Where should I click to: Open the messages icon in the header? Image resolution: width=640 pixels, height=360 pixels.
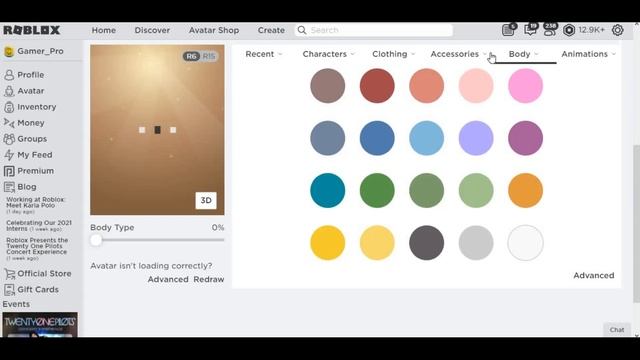coord(530,29)
